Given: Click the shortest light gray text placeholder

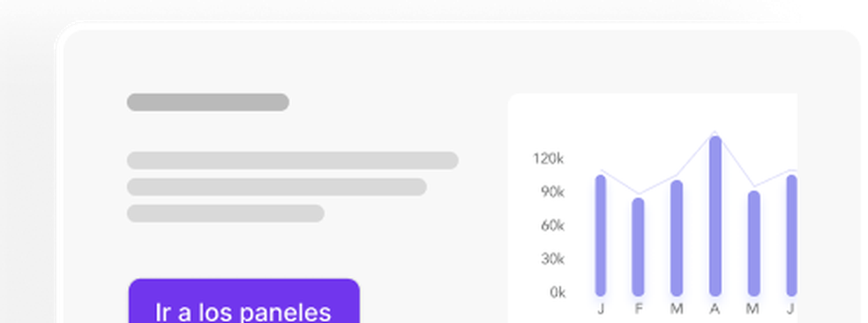Looking at the screenshot, I should pos(225,214).
